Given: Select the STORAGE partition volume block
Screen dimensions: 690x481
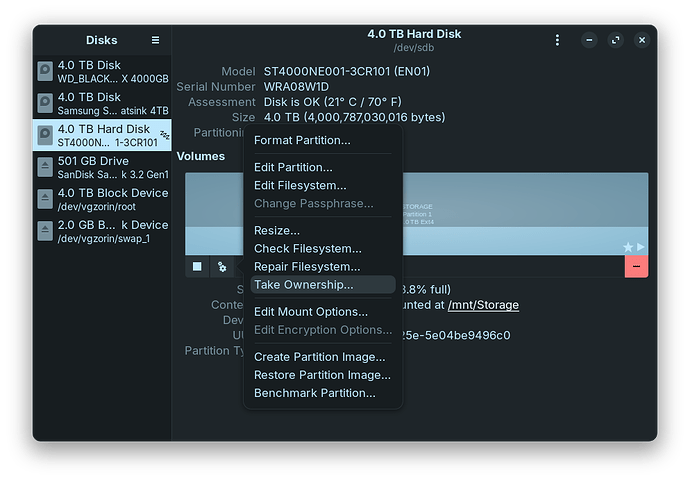Looking at the screenshot, I should (x=520, y=212).
